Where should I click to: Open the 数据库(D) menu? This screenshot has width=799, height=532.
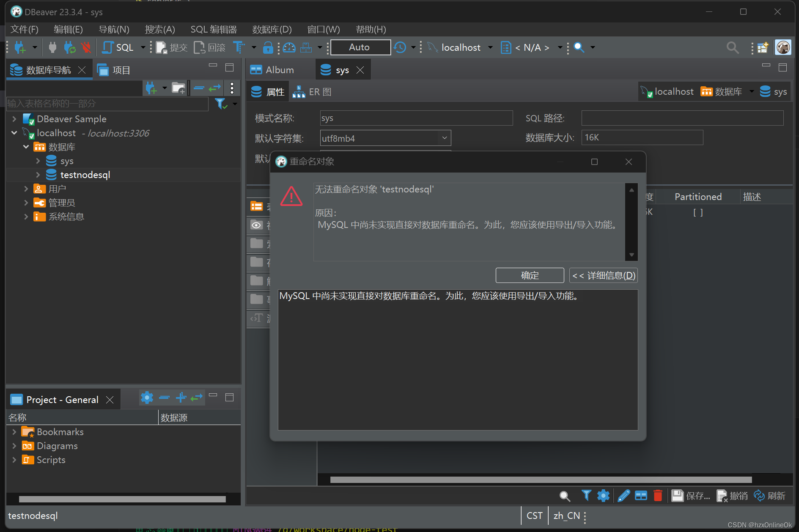point(272,29)
